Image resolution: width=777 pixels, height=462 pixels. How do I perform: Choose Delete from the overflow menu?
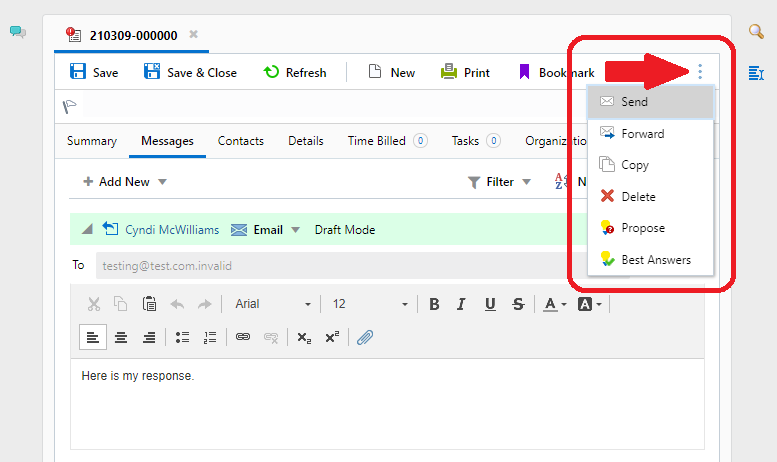[x=650, y=196]
